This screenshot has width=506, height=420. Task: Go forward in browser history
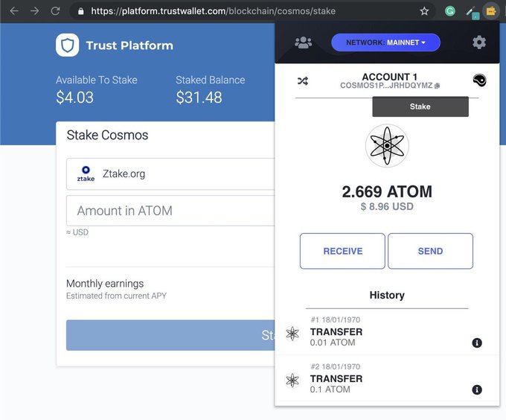(34, 11)
